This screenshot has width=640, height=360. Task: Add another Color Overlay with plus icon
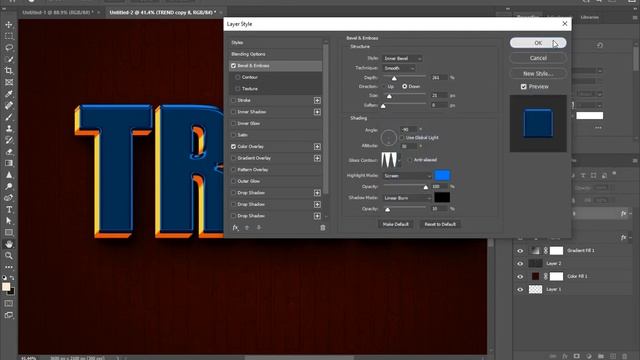click(x=317, y=147)
